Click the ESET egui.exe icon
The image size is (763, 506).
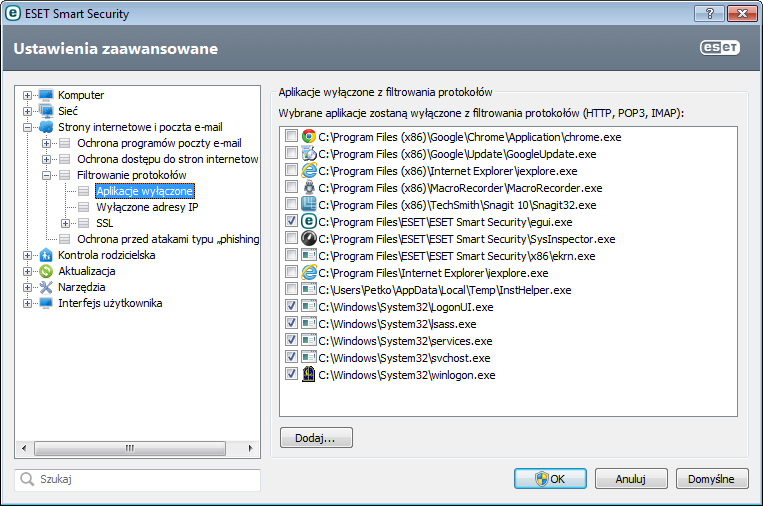[309, 222]
